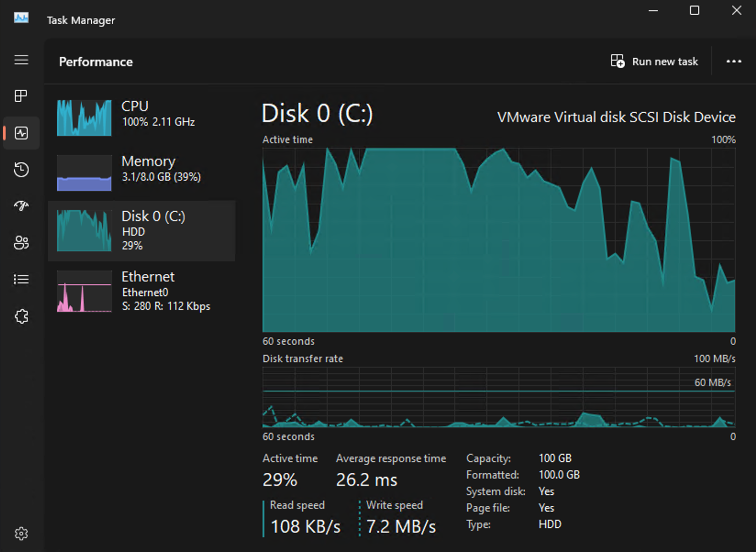Click the Performance heading
The width and height of the screenshot is (756, 552).
pos(96,62)
